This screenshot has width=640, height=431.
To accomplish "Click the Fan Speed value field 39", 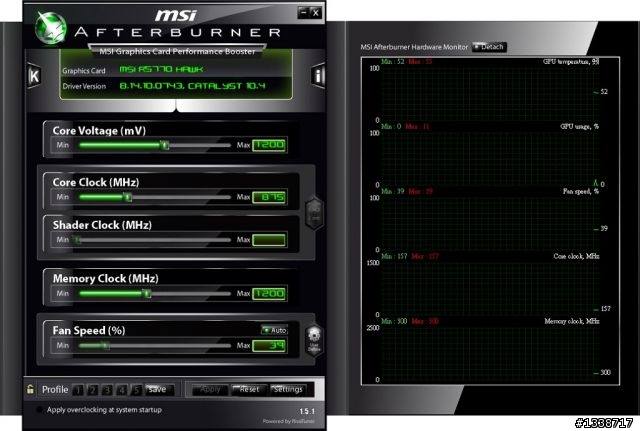I will click(269, 346).
